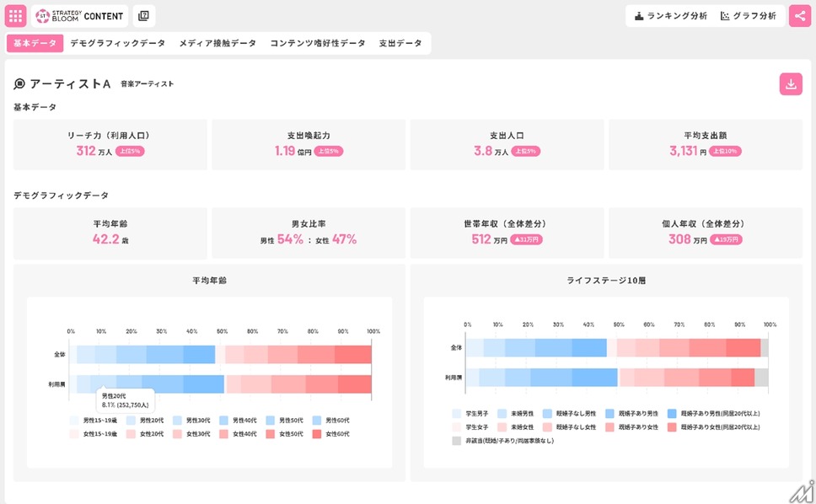816x504 pixels.
Task: Toggle the gray 非該当 legend swatch
Action: click(456, 441)
